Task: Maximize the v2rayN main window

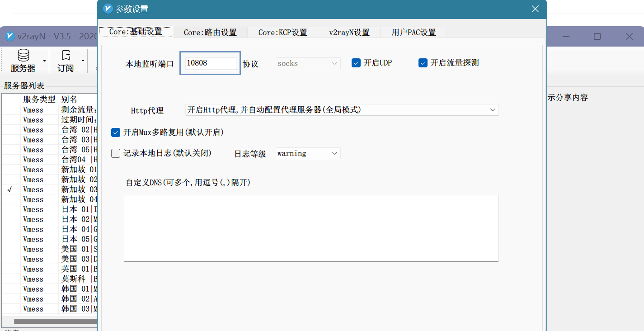Action: click(x=597, y=36)
